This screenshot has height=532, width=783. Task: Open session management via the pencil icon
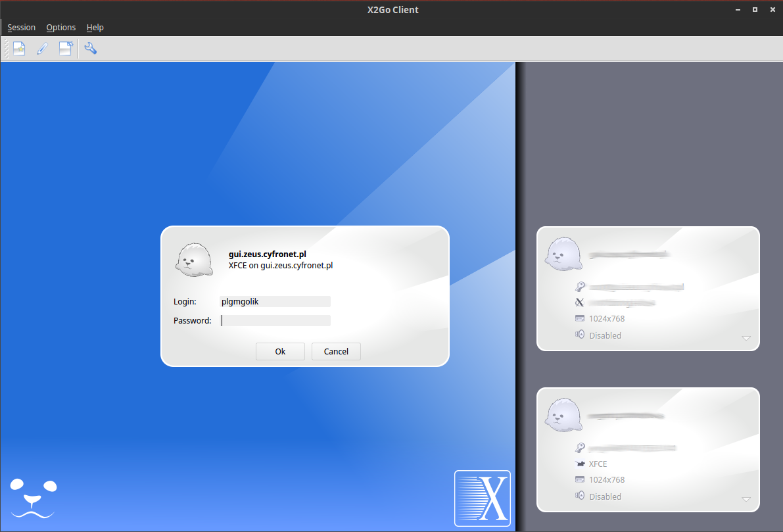(x=43, y=49)
